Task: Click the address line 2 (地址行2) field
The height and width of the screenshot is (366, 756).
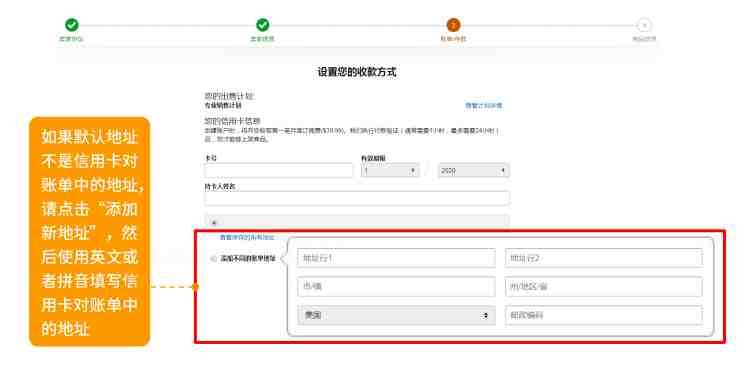Action: point(604,258)
